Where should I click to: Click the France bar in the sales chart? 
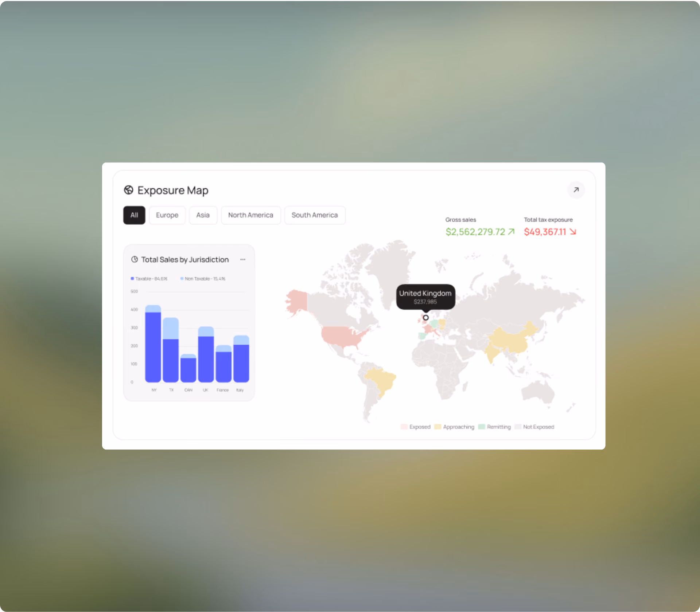pos(223,364)
